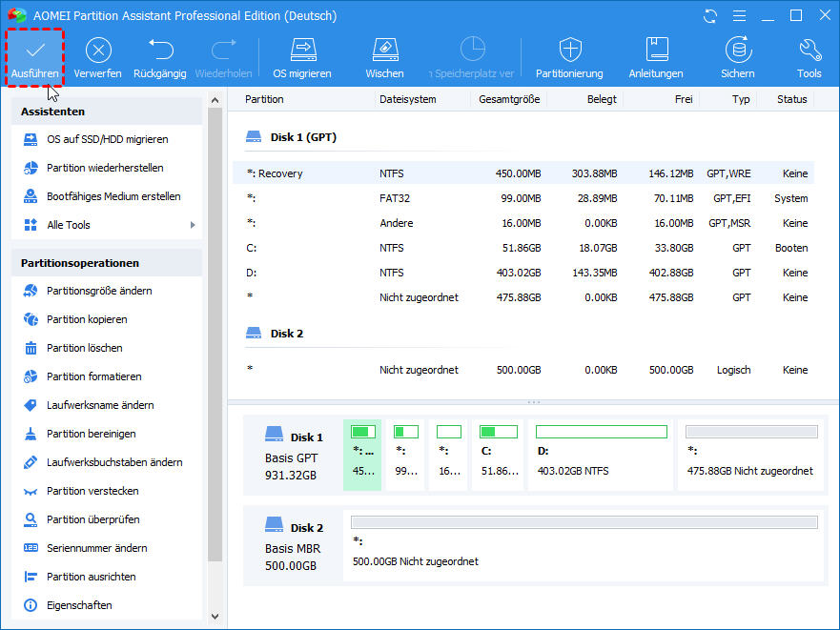Click the D: partition block in disk map
840x630 pixels.
601,455
